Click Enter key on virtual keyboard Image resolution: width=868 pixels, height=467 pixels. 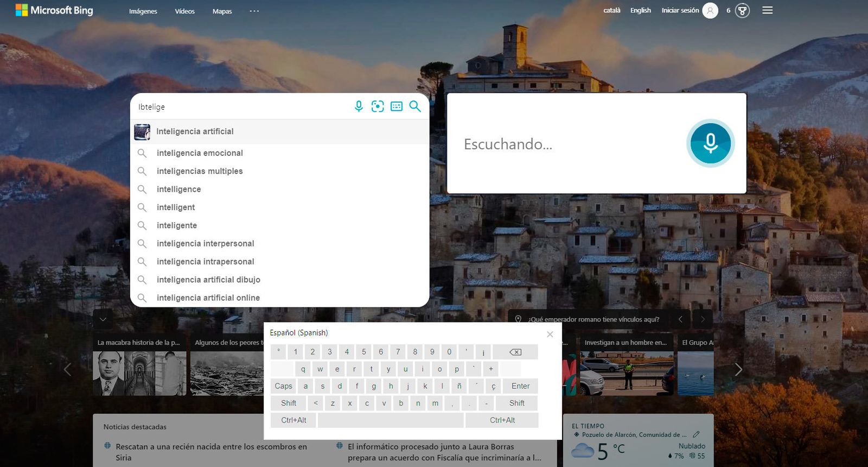(x=520, y=386)
